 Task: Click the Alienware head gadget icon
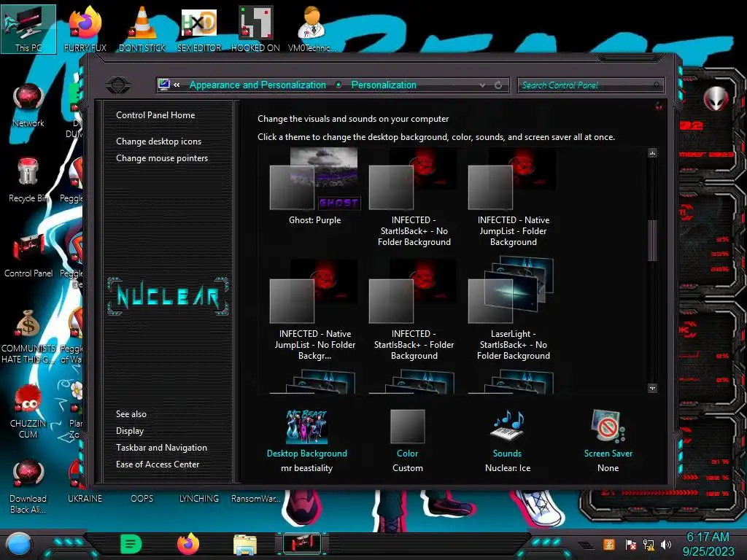716,99
